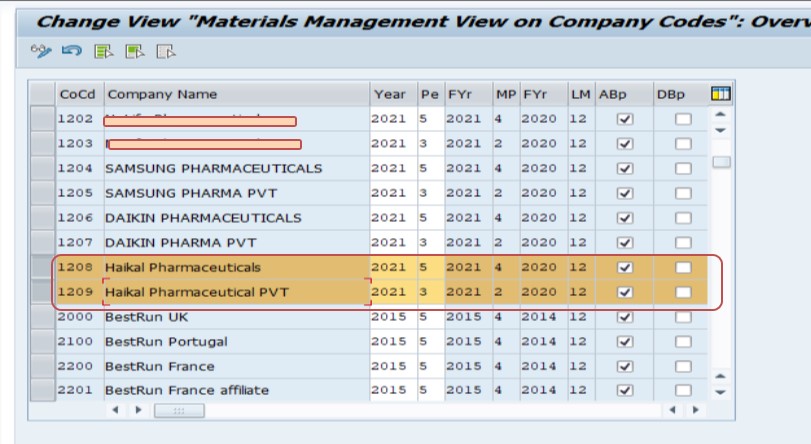Click the select-all corner cell of table

point(42,94)
